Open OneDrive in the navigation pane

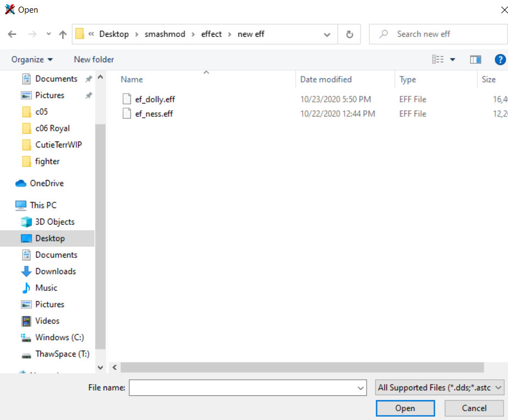pyautogui.click(x=46, y=183)
